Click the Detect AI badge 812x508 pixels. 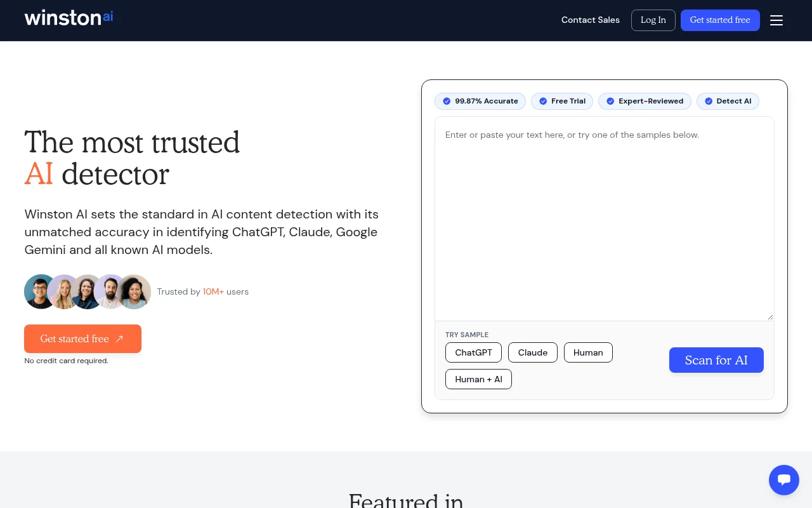pos(728,101)
